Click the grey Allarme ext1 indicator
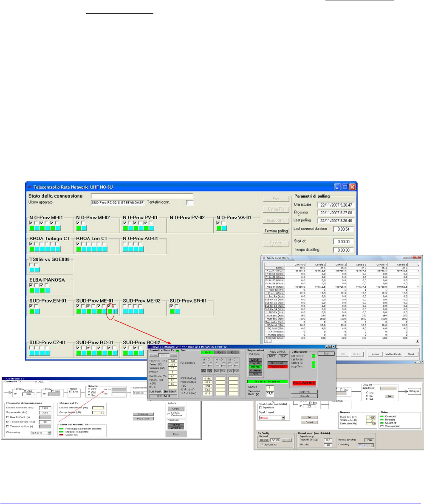424x504 pixels. pos(277,363)
